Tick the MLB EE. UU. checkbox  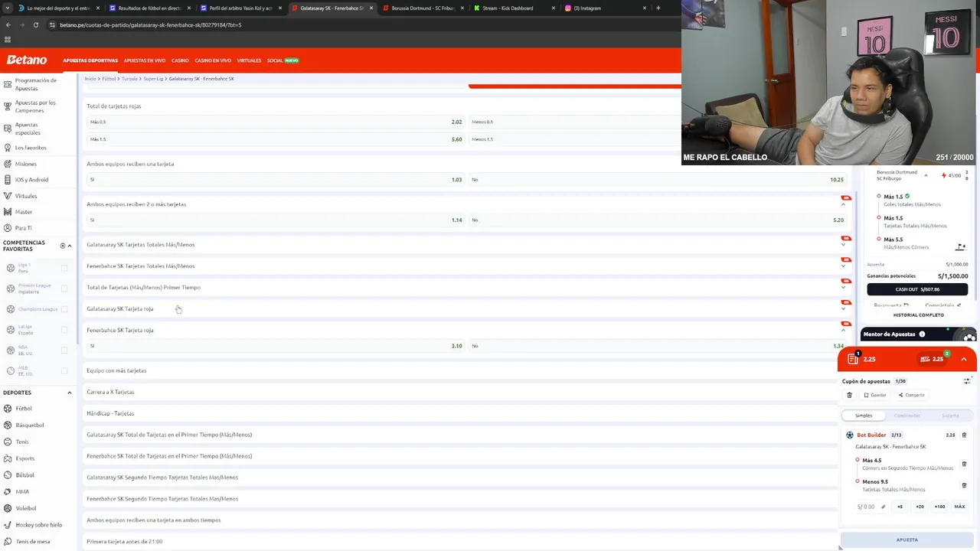[x=64, y=371]
